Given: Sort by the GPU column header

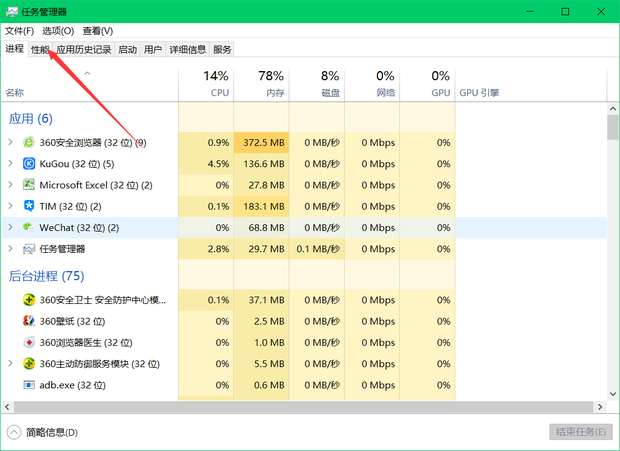Looking at the screenshot, I should (427, 84).
